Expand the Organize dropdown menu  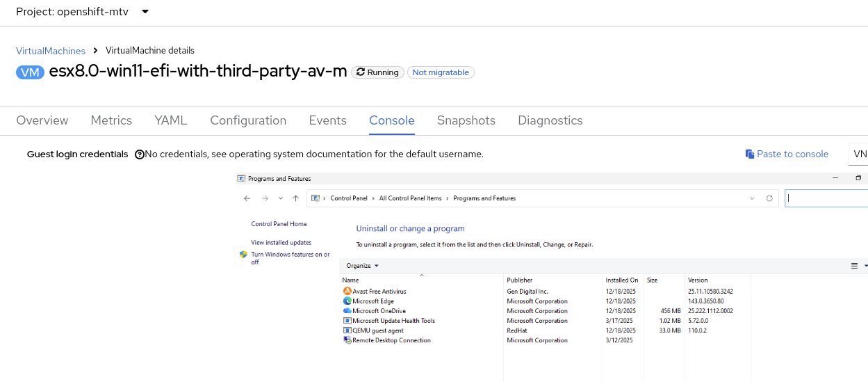pyautogui.click(x=363, y=266)
